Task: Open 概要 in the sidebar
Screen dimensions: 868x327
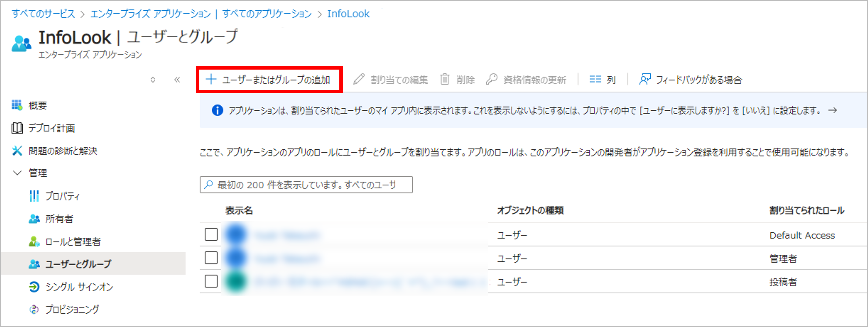Action: point(38,106)
